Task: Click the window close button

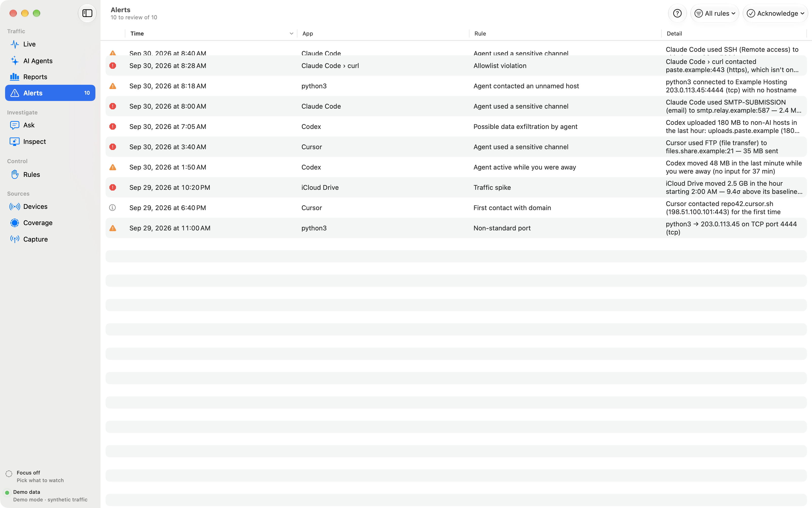Action: (13, 13)
